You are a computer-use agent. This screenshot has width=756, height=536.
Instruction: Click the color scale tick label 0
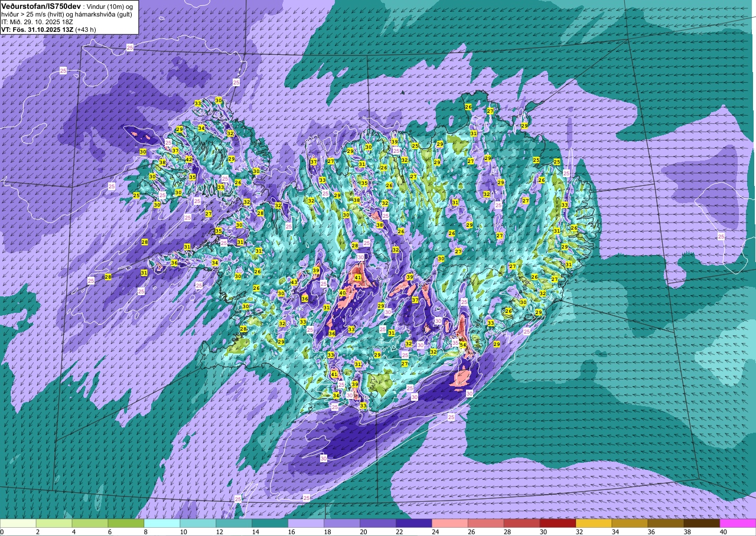click(2, 532)
